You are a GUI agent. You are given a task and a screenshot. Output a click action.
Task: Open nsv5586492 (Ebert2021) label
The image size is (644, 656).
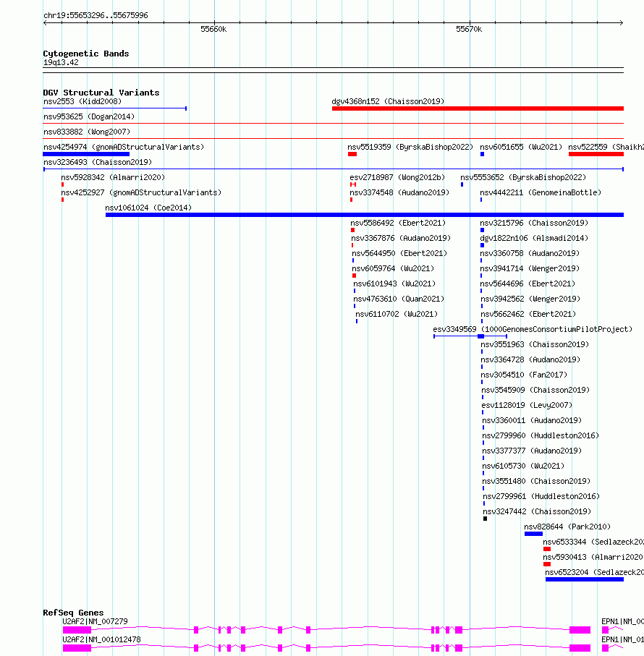pyautogui.click(x=398, y=223)
